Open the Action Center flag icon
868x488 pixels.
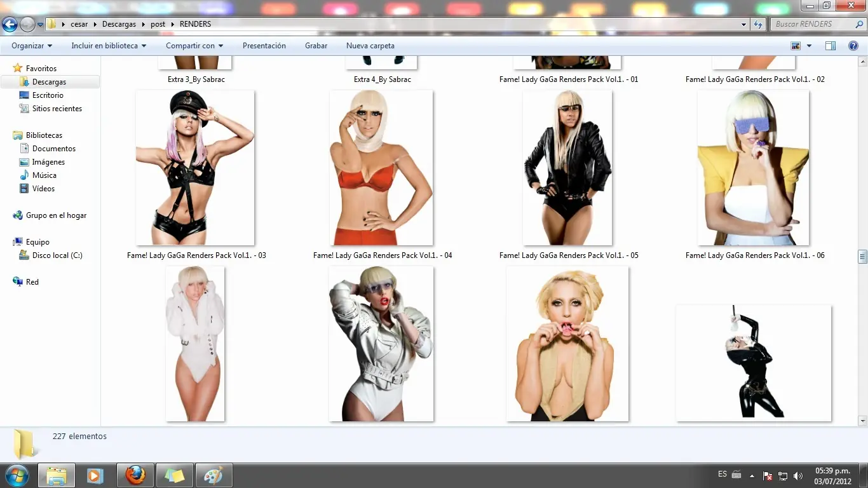click(x=768, y=475)
